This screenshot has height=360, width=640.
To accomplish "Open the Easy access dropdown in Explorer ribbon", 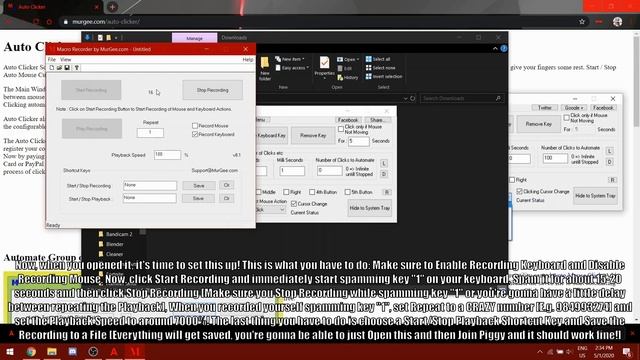I will [x=292, y=68].
